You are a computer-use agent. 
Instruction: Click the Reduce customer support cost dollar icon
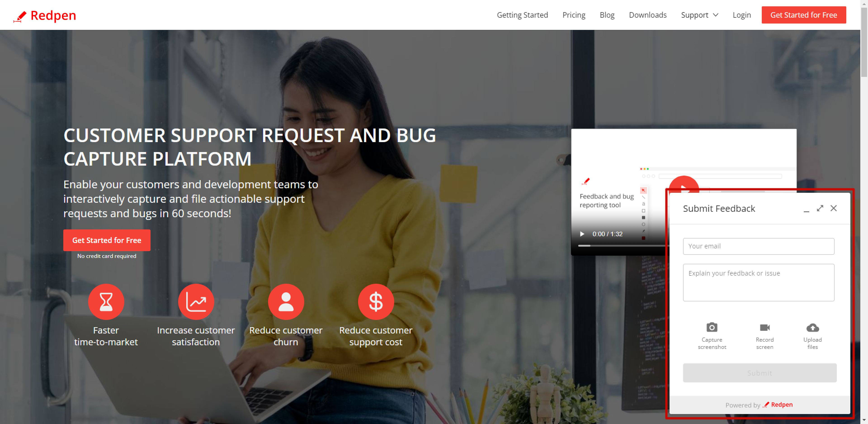pyautogui.click(x=376, y=302)
